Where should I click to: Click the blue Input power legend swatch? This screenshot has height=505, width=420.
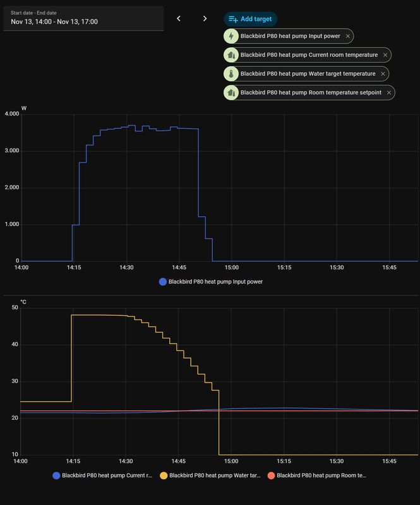(x=163, y=282)
